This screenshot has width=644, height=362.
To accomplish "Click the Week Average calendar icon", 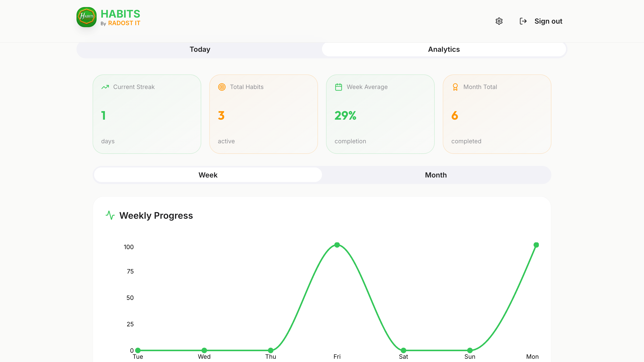I will (339, 87).
